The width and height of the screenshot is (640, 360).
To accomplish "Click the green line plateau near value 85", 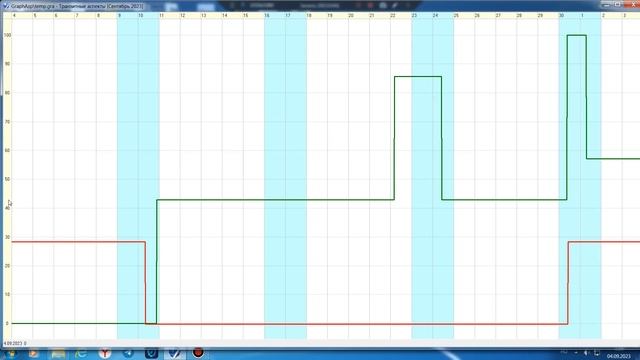I will [418, 77].
